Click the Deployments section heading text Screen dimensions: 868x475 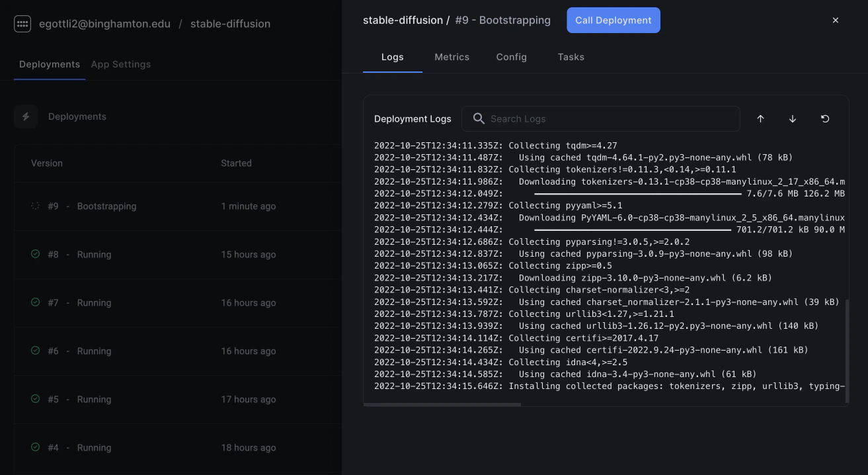(x=77, y=116)
